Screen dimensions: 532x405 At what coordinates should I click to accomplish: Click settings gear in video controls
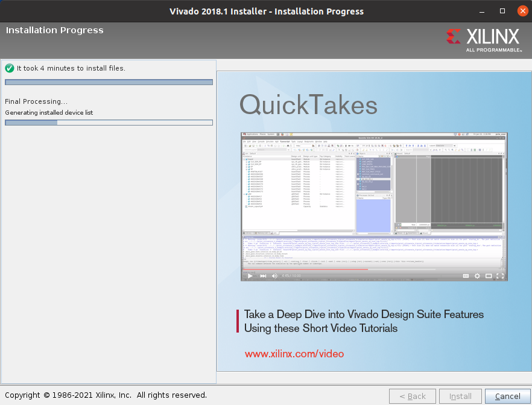click(477, 276)
